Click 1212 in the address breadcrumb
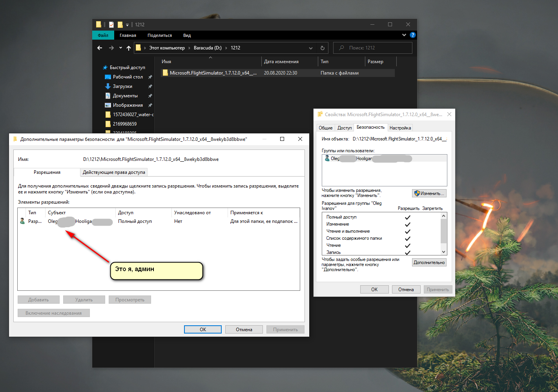The height and width of the screenshot is (392, 558). (235, 48)
